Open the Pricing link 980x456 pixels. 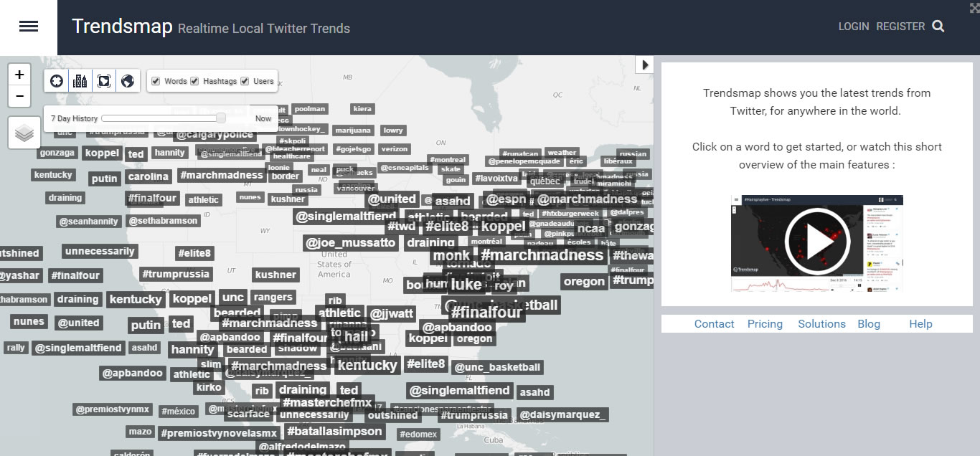(765, 323)
